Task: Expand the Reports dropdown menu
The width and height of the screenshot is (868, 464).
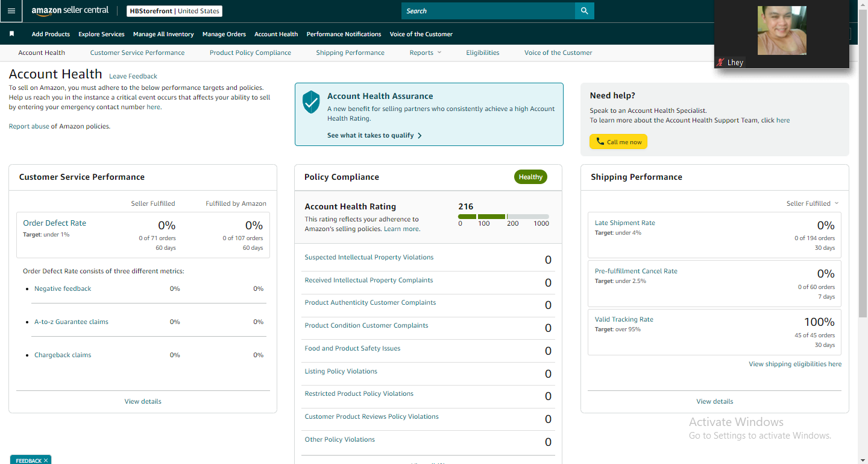Action: pos(426,52)
